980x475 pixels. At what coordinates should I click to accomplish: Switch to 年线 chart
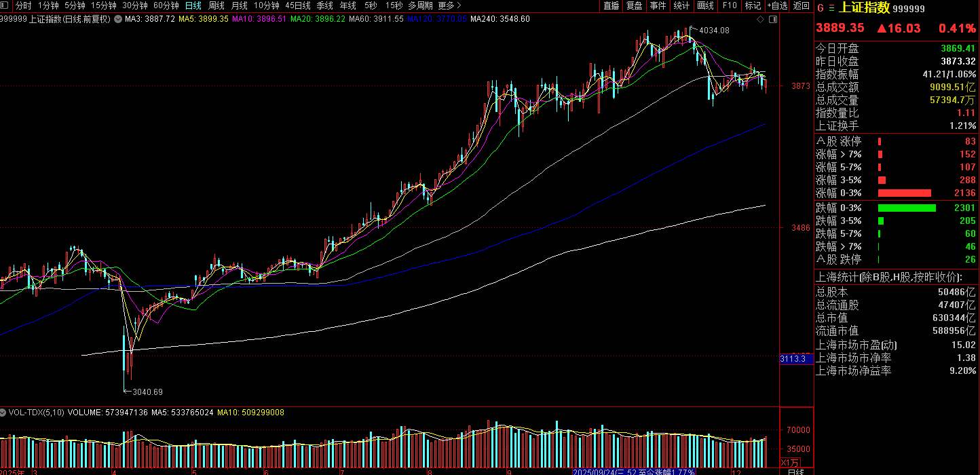(348, 5)
